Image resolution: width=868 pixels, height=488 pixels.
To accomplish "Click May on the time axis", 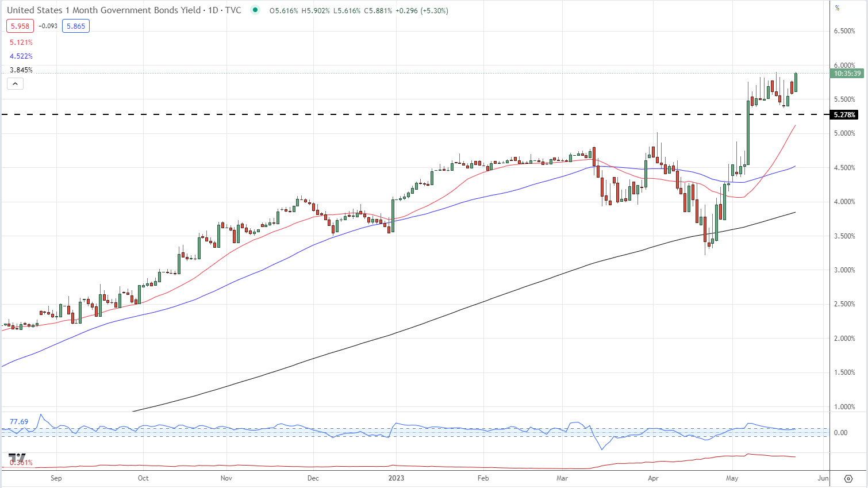I will click(x=732, y=478).
